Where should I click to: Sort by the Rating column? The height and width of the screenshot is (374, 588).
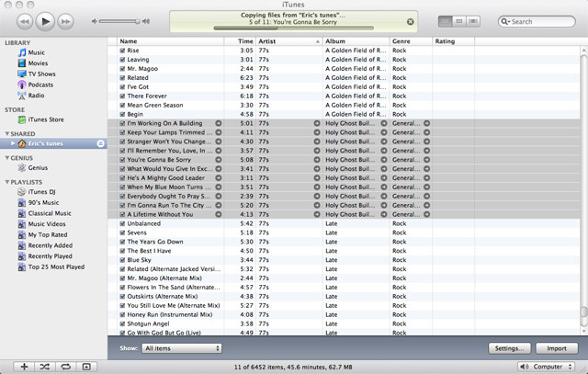(453, 41)
